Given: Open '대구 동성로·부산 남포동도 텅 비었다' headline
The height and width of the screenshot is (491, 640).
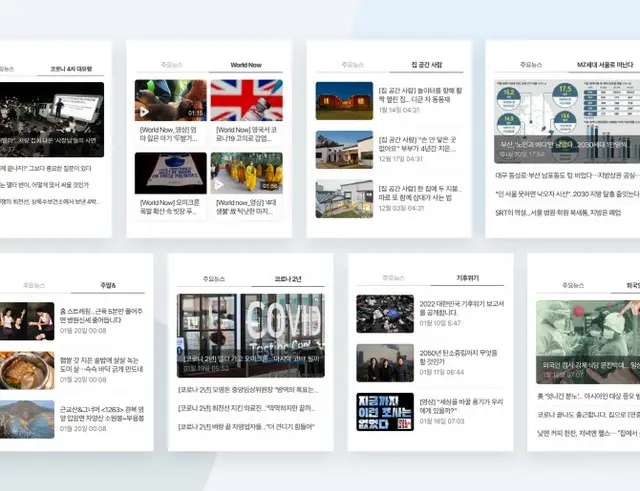Looking at the screenshot, I should 567,176.
